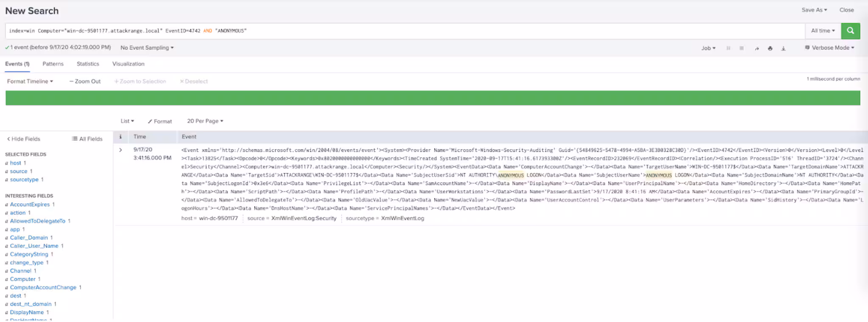Click the Print results icon
The image size is (868, 322).
click(770, 48)
